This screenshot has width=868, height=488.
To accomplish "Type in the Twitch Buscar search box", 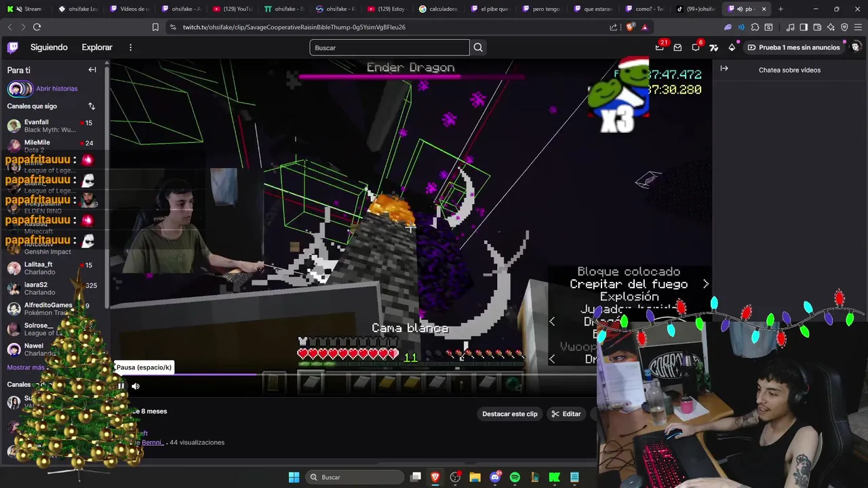I will pos(389,47).
